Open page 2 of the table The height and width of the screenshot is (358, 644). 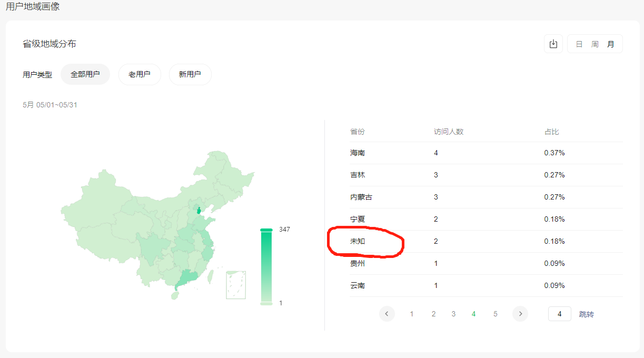coord(433,314)
